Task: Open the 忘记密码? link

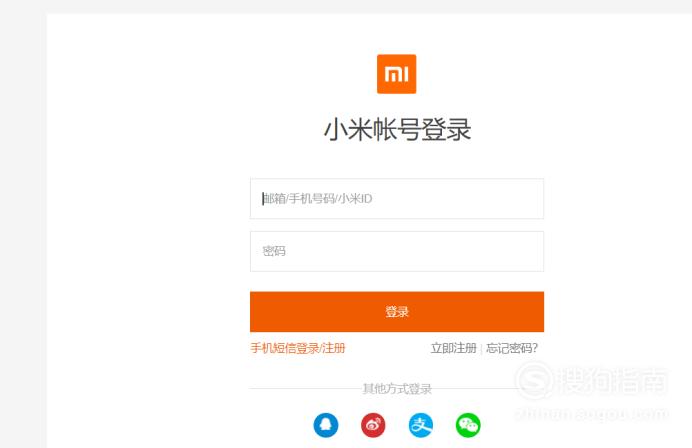Action: (512, 348)
